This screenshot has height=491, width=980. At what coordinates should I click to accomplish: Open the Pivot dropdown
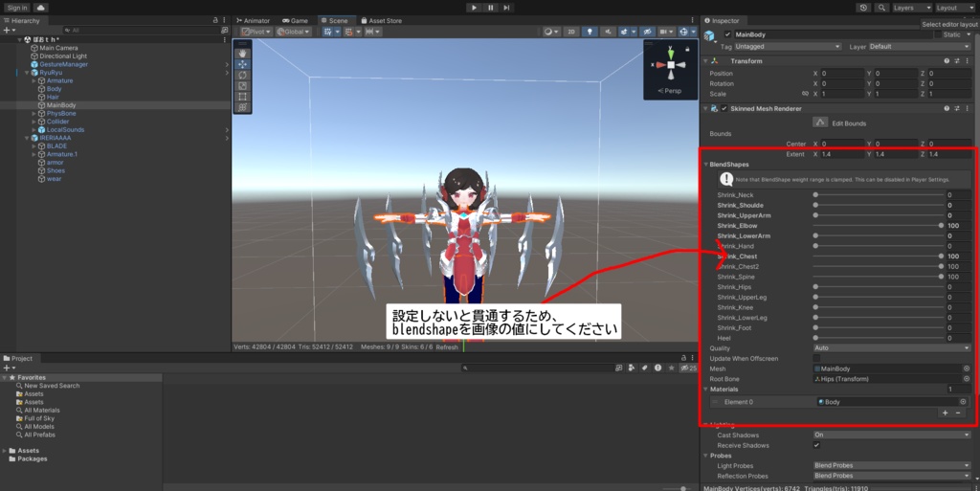point(256,32)
